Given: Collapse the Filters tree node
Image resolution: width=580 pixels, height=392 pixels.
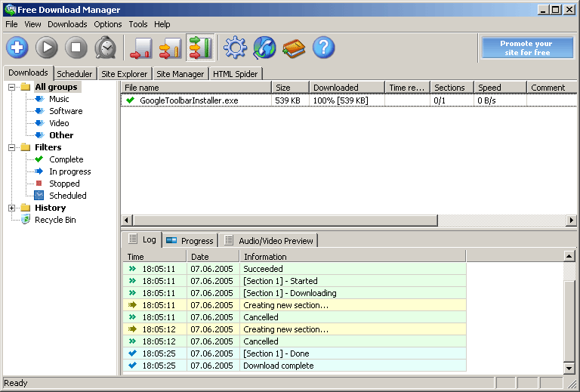Looking at the screenshot, I should pos(13,147).
